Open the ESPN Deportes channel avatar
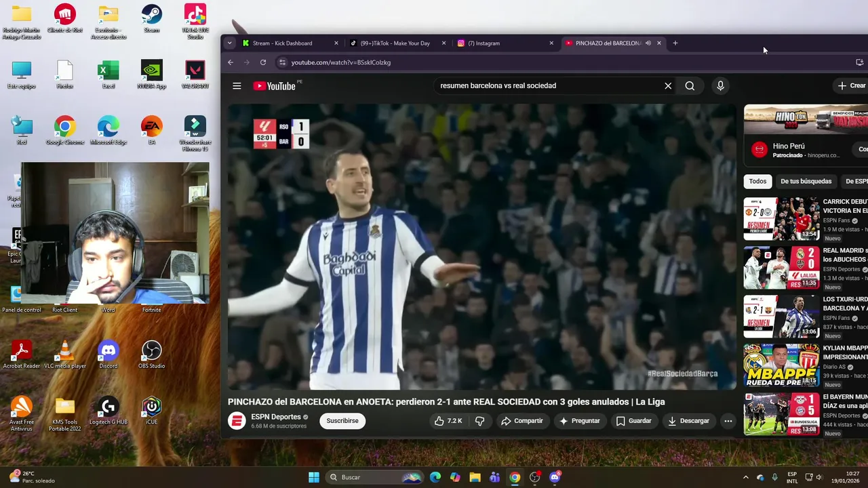Image resolution: width=868 pixels, height=488 pixels. 237,421
